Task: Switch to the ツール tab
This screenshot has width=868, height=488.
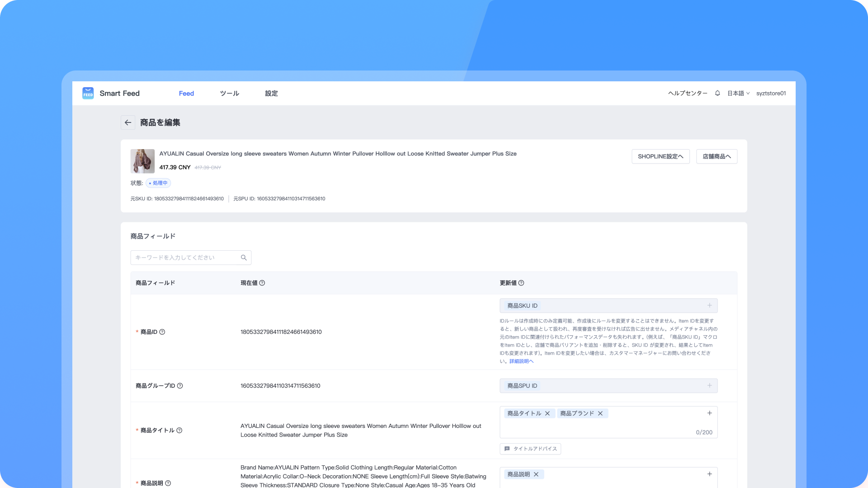Action: click(229, 93)
